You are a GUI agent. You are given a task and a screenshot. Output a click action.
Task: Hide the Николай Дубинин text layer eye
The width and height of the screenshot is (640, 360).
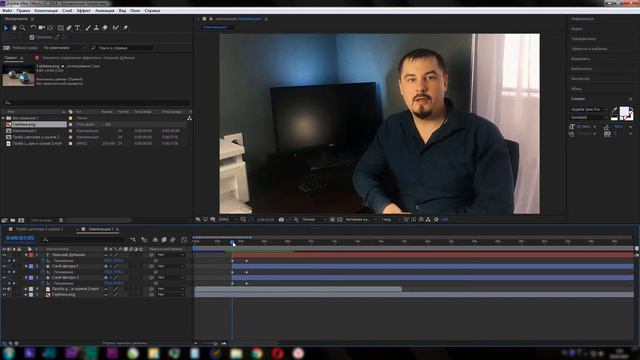(x=4, y=255)
